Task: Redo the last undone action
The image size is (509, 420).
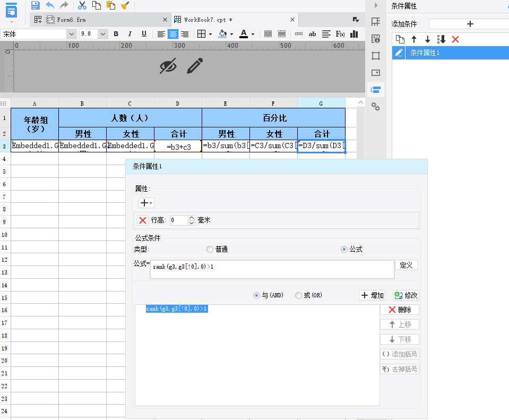Action: pyautogui.click(x=64, y=5)
